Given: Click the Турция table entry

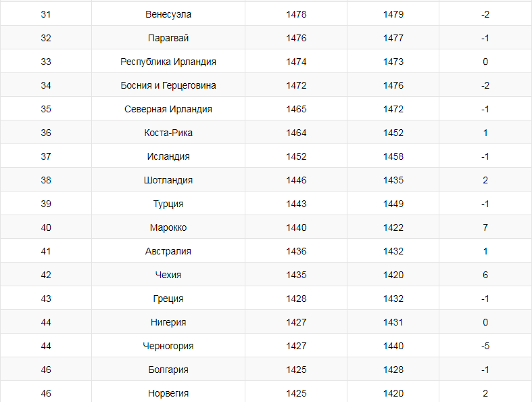Looking at the screenshot, I should tap(168, 204).
